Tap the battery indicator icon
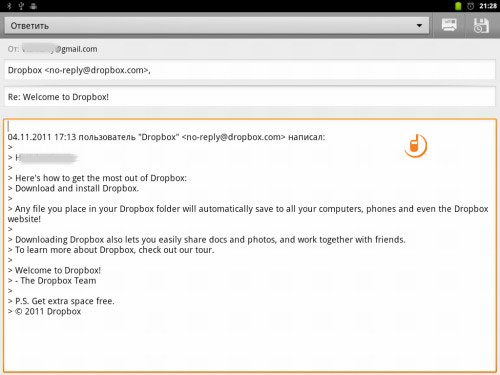500x375 pixels. point(458,6)
